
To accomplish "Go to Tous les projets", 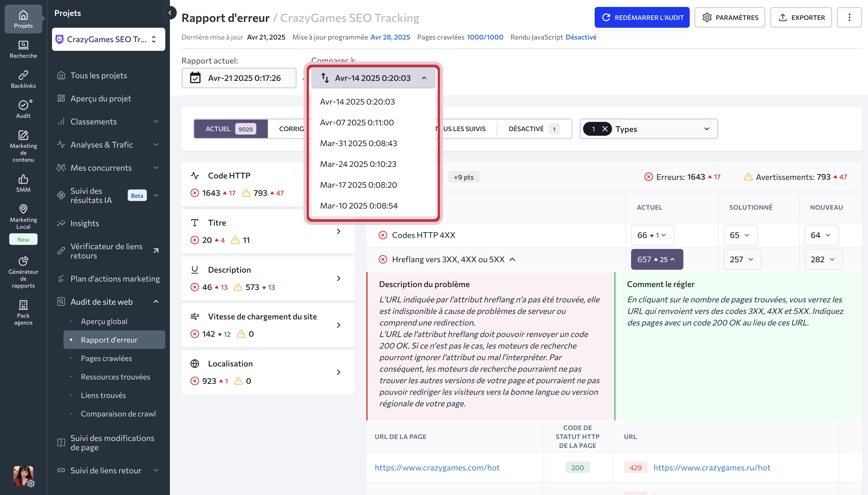I will [99, 75].
